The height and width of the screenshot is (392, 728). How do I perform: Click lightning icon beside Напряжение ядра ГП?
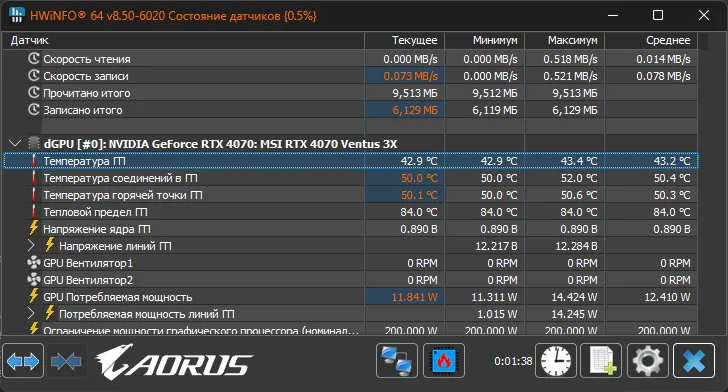pyautogui.click(x=33, y=228)
